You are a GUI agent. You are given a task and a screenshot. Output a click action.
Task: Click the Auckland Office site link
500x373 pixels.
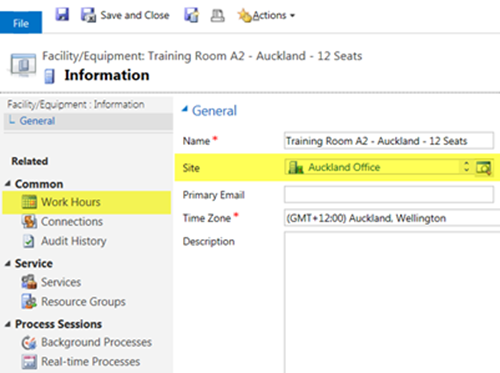tap(344, 167)
